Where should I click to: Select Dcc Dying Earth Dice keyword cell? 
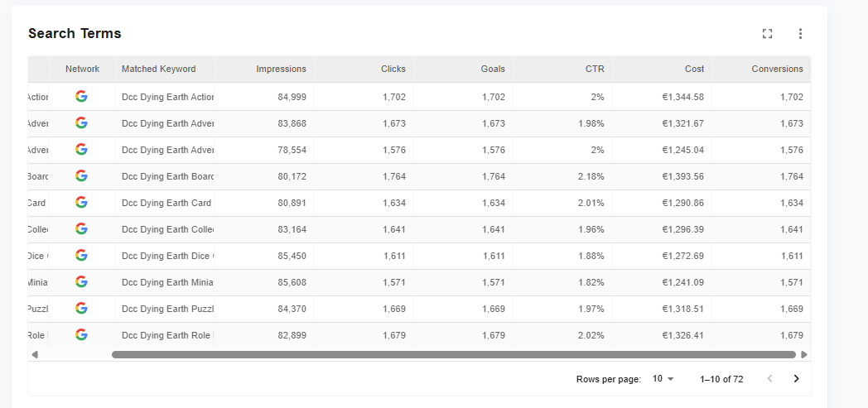(x=165, y=256)
